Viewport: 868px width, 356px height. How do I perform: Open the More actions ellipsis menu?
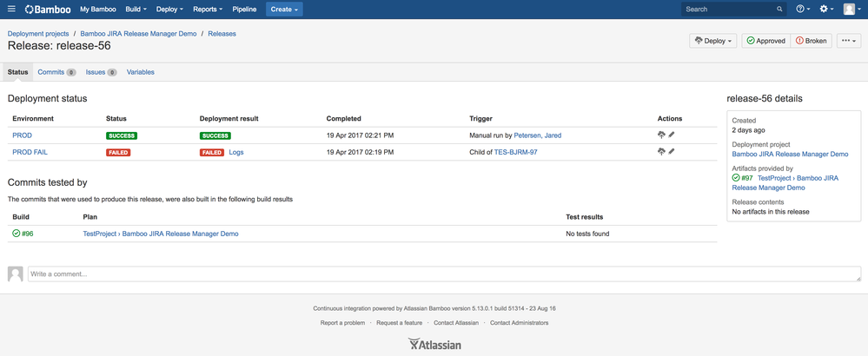point(849,41)
